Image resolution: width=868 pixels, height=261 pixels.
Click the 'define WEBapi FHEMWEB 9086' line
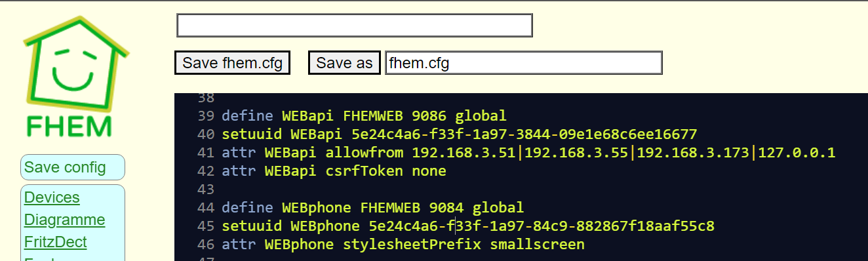pyautogui.click(x=364, y=116)
